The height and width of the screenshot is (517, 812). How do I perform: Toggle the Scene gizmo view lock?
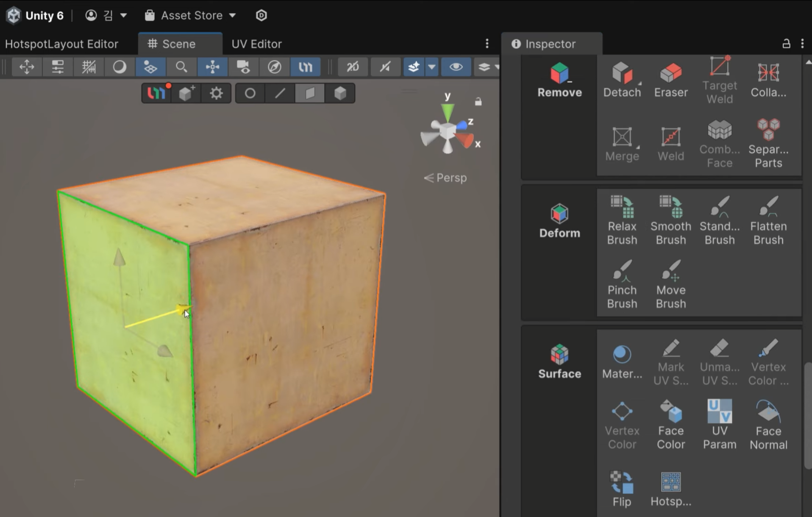point(478,102)
